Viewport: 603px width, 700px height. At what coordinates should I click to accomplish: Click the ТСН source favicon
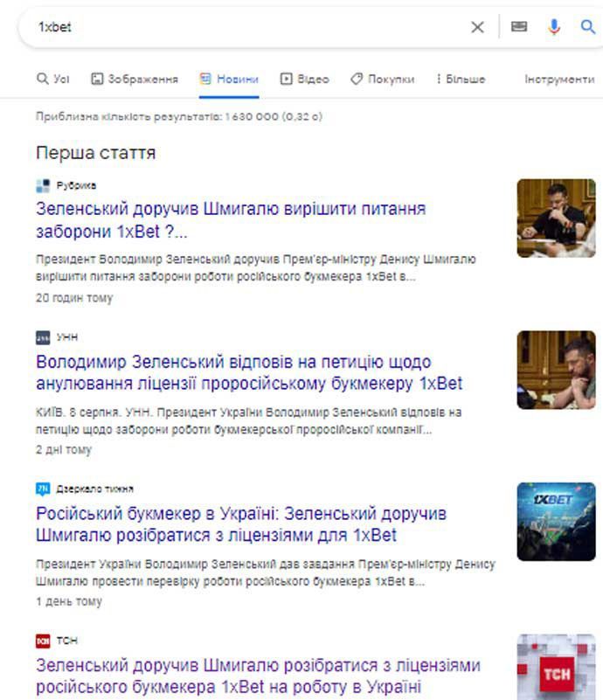43,641
